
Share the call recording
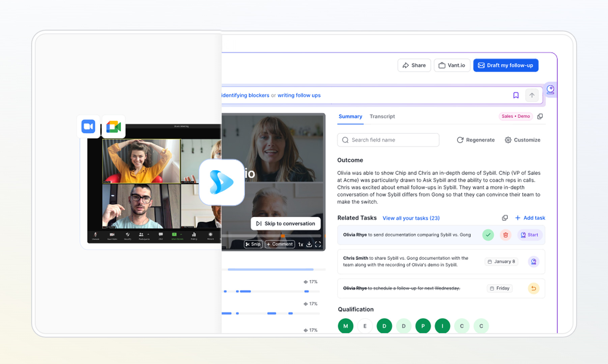[414, 65]
